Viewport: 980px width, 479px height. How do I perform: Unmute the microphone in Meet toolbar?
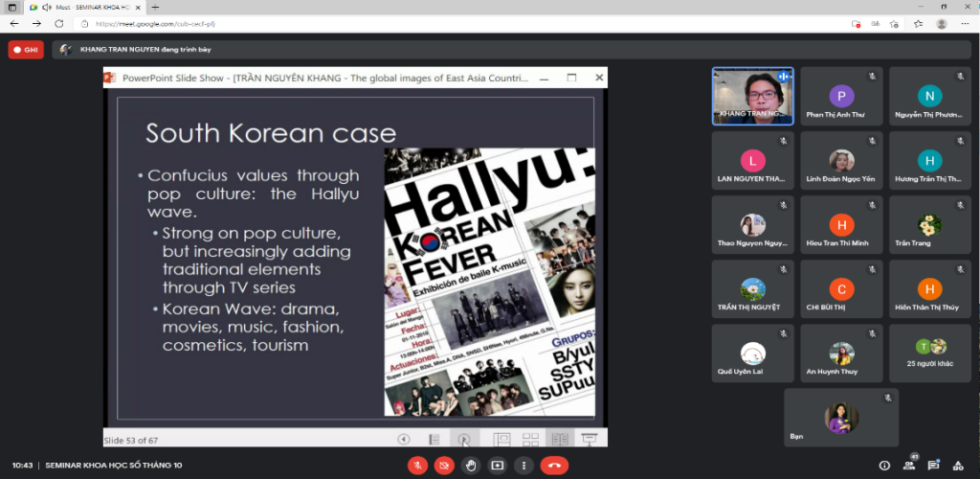[417, 466]
